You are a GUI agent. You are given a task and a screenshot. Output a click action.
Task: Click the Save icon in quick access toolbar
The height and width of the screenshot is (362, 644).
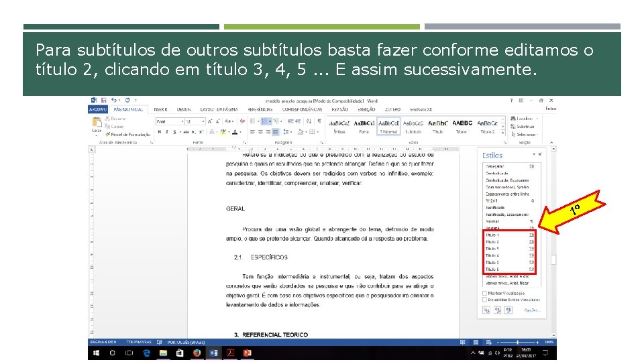(x=104, y=100)
